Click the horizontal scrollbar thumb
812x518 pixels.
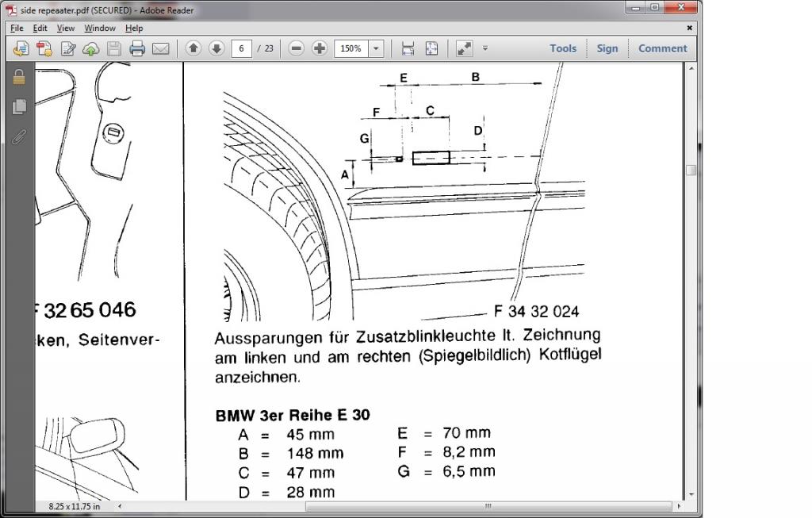pyautogui.click(x=488, y=506)
